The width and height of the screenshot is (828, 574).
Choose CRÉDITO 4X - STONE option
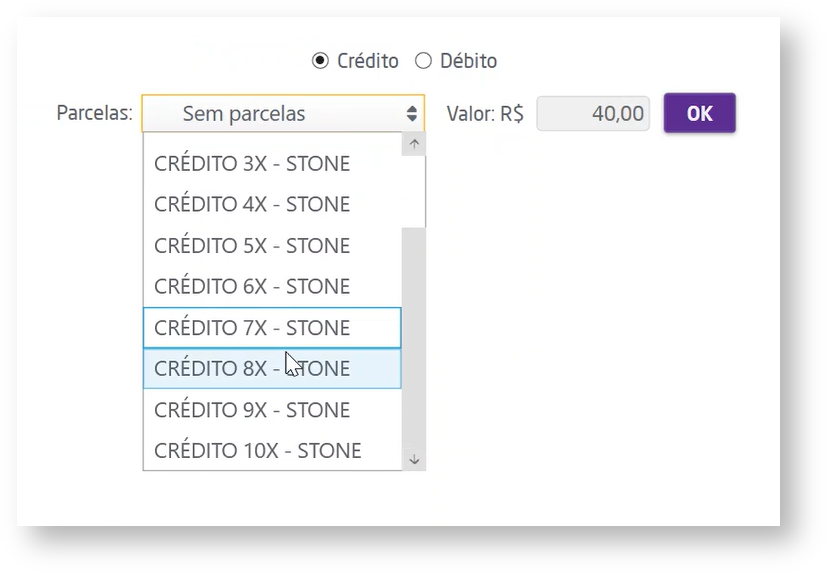point(252,205)
